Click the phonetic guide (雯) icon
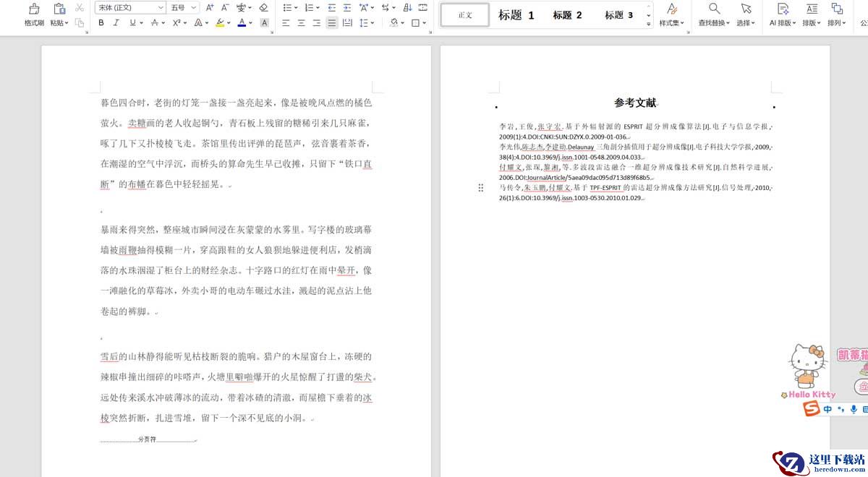 (x=241, y=7)
